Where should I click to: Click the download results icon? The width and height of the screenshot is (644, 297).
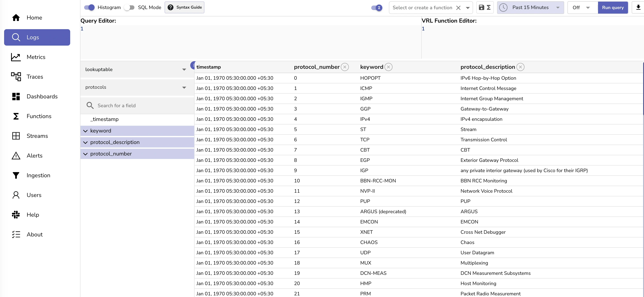click(x=638, y=8)
